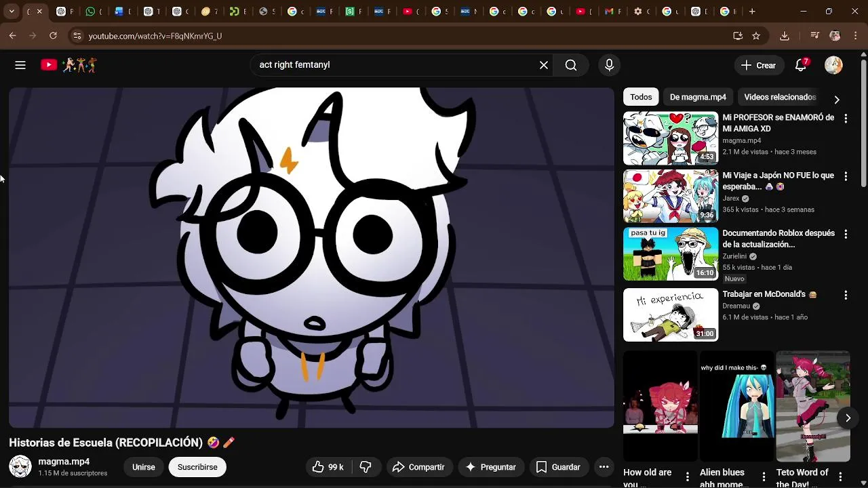This screenshot has height=488, width=868.
Task: Open options for Trabajar en McDonald's video
Action: click(x=846, y=296)
